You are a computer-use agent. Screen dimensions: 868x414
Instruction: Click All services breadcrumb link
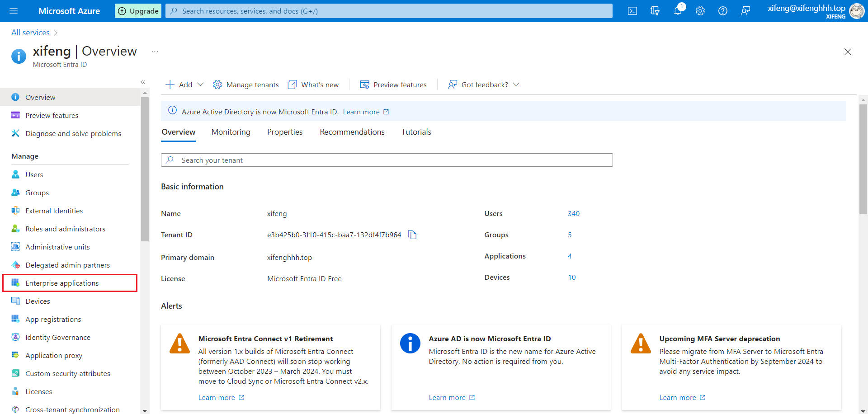coord(30,33)
